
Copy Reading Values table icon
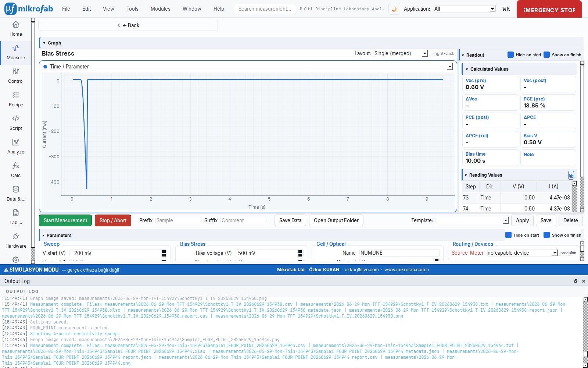coord(571,175)
